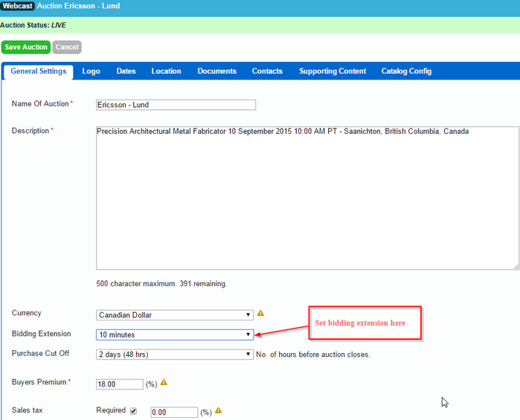Click the Webcast badge in header
Viewport: 520px width, 420px height.
tap(17, 6)
